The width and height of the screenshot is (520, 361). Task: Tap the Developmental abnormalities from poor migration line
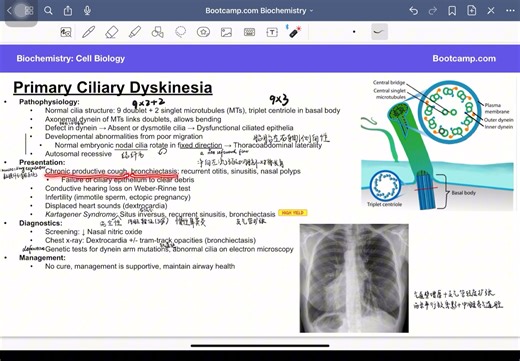click(124, 136)
